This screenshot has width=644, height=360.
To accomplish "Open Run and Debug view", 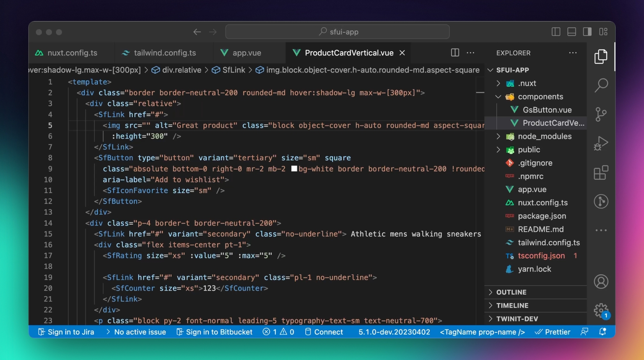I will pyautogui.click(x=601, y=143).
